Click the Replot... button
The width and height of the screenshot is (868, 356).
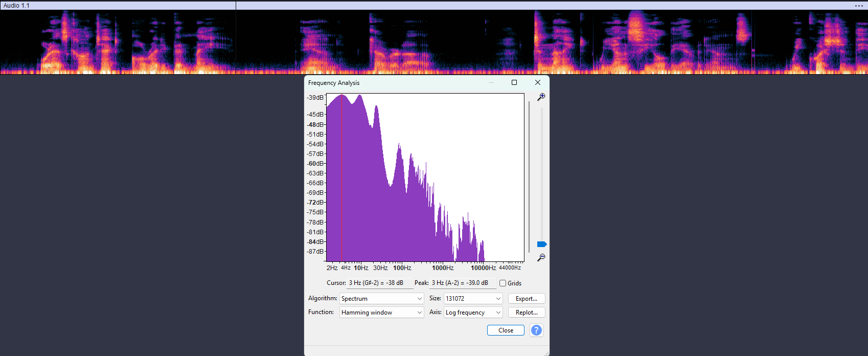(x=527, y=312)
